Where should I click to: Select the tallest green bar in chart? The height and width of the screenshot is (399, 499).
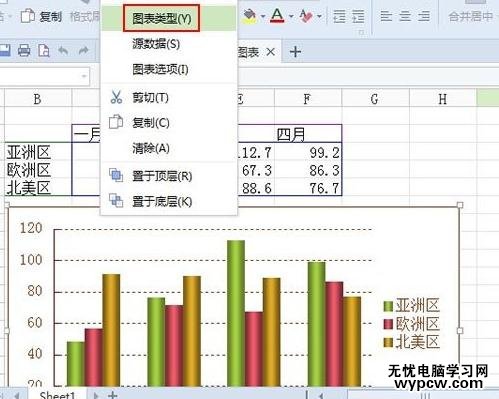pyautogui.click(x=236, y=313)
